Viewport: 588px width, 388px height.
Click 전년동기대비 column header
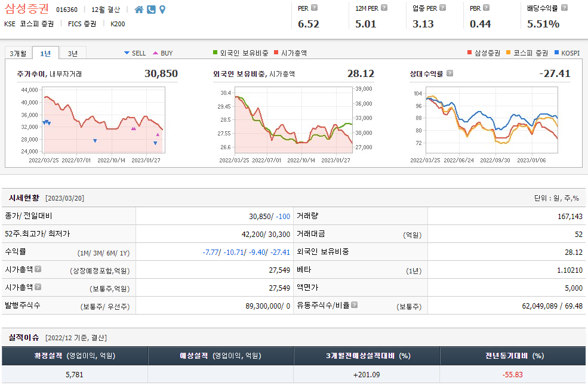pyautogui.click(x=513, y=355)
